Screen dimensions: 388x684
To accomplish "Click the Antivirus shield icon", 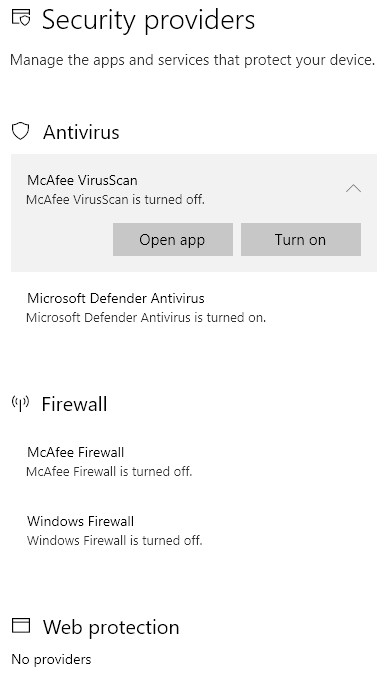I will [20, 131].
